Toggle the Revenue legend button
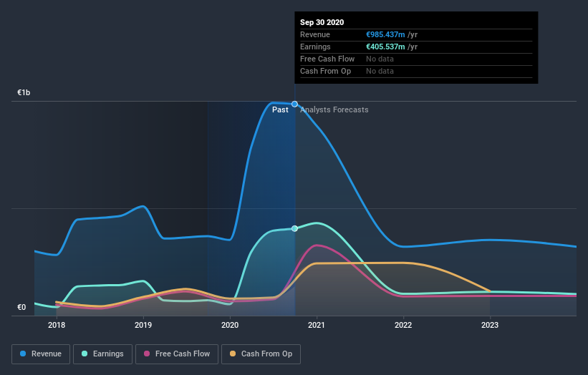 41,354
